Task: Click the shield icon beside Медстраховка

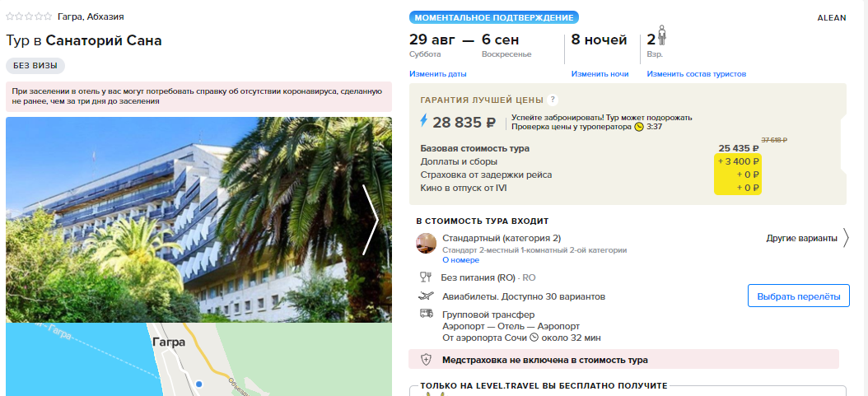Action: (x=426, y=360)
